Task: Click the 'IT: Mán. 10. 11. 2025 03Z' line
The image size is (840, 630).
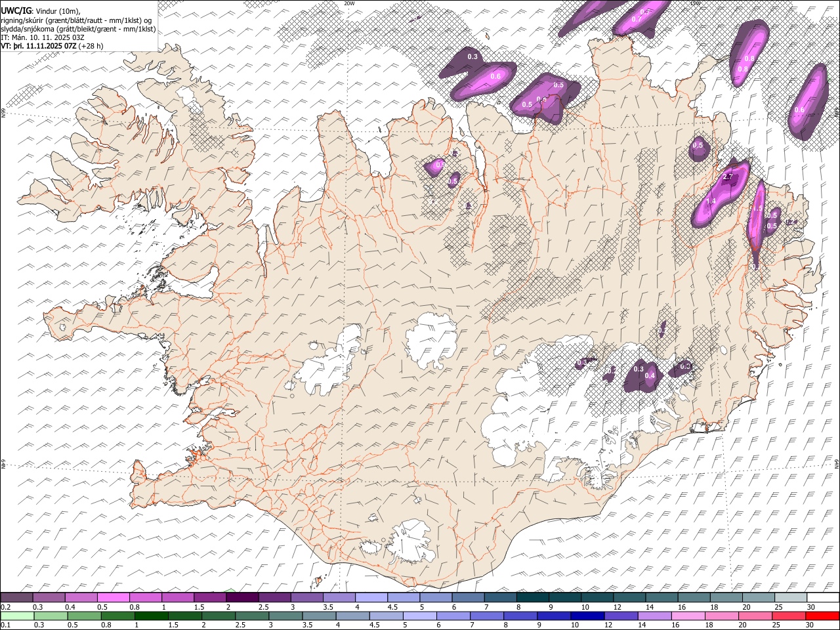Action: pos(43,37)
